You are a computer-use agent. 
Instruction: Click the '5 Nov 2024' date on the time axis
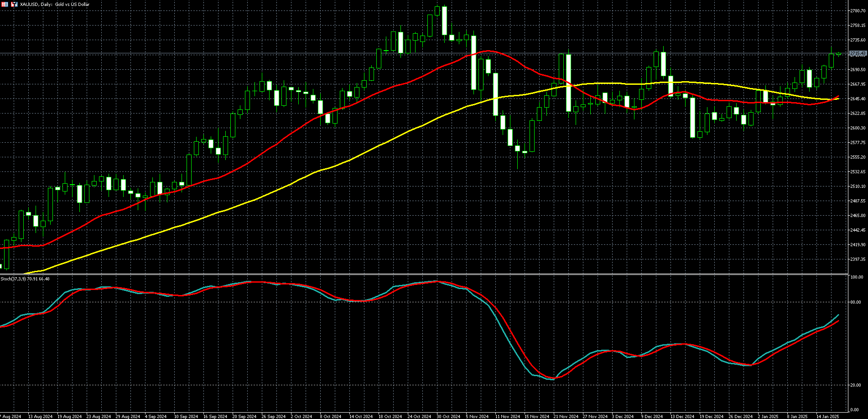[477, 416]
